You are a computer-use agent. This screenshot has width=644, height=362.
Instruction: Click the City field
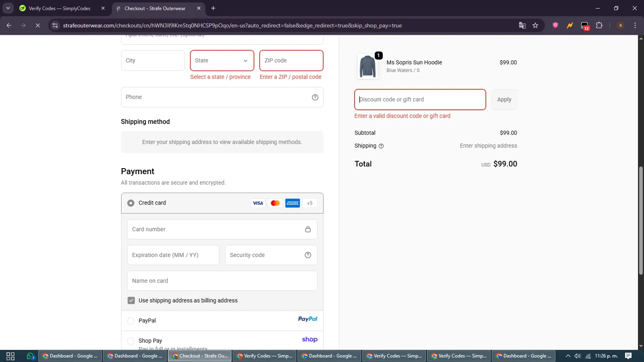(153, 60)
